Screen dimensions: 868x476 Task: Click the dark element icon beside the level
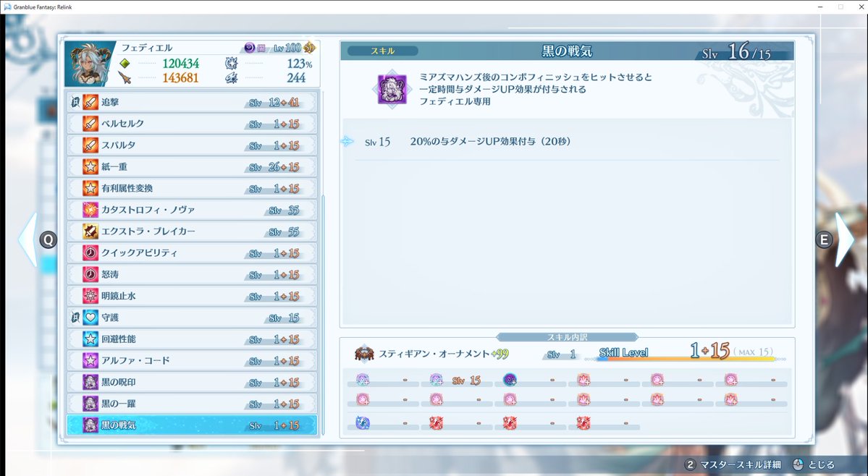250,48
